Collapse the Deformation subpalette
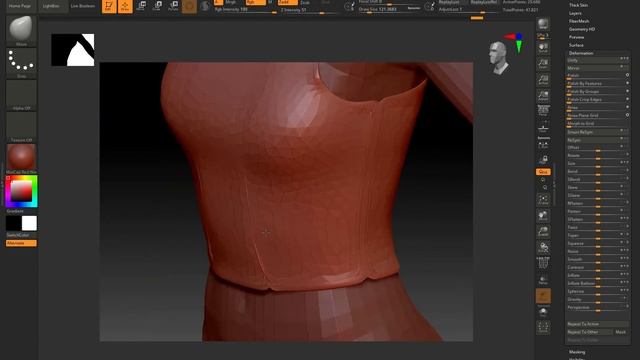 (581, 53)
